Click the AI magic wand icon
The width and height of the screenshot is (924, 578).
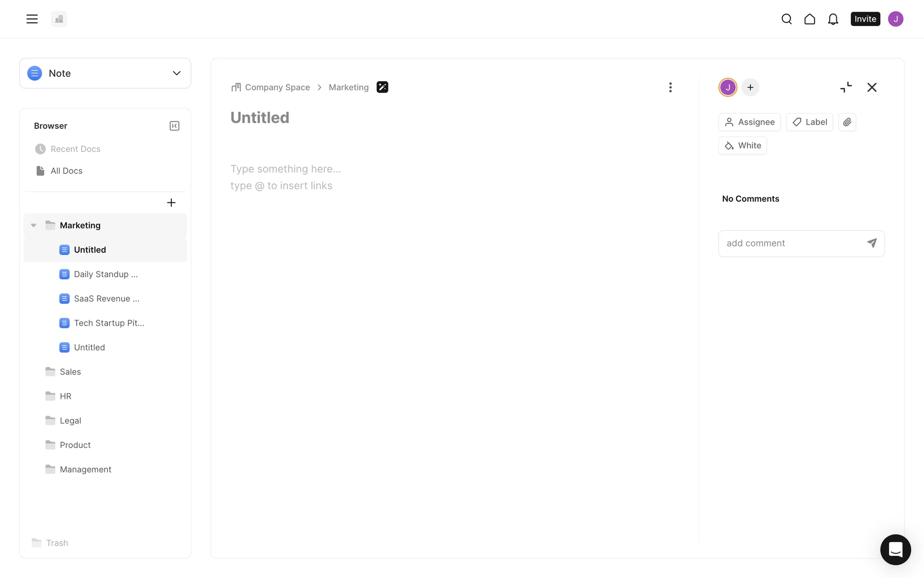click(382, 87)
